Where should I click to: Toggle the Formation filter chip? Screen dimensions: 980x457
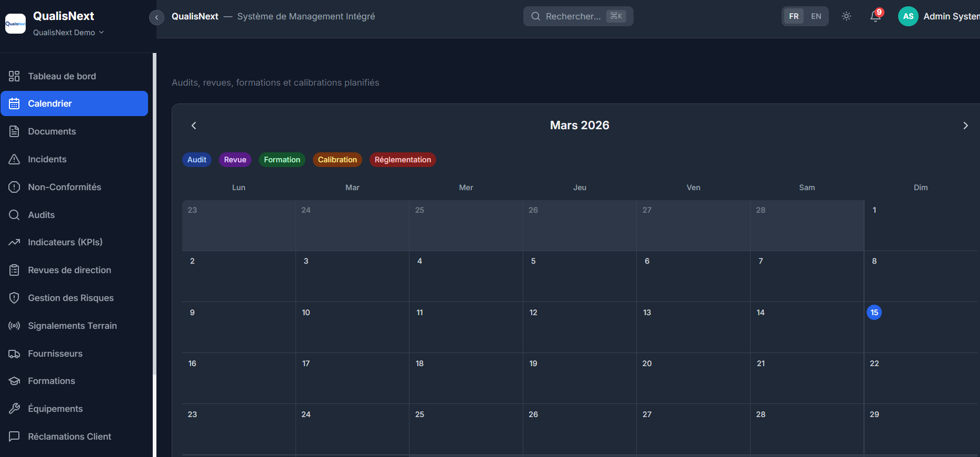click(x=282, y=160)
